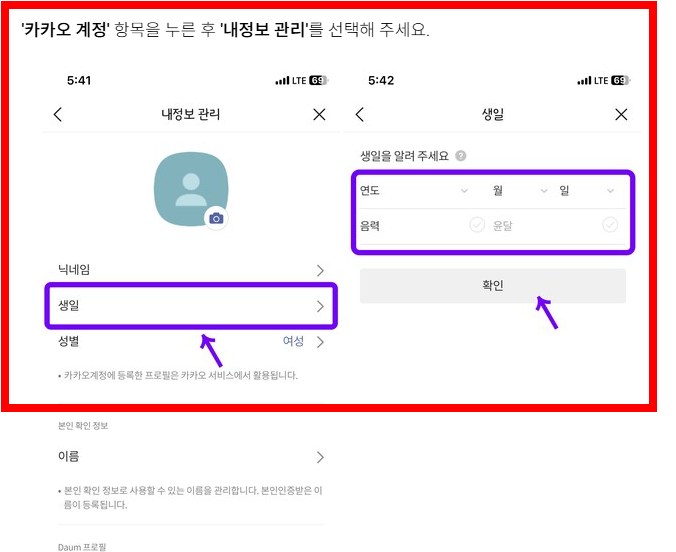Open the 닉네임 row
This screenshot has height=552, width=676.
coord(191,270)
